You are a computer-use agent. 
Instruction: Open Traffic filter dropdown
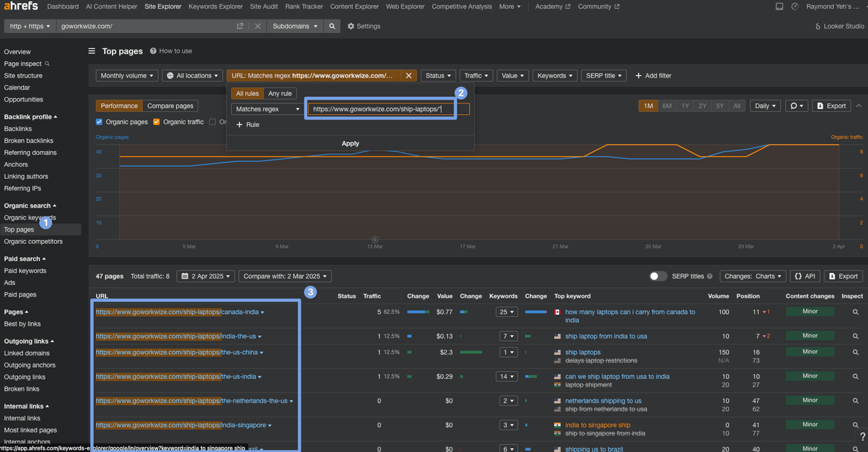(476, 76)
